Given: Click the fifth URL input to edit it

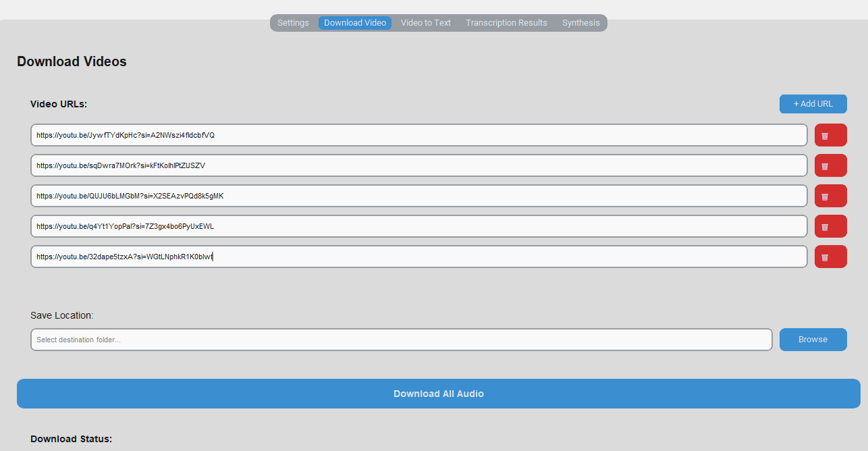Looking at the screenshot, I should pos(418,256).
